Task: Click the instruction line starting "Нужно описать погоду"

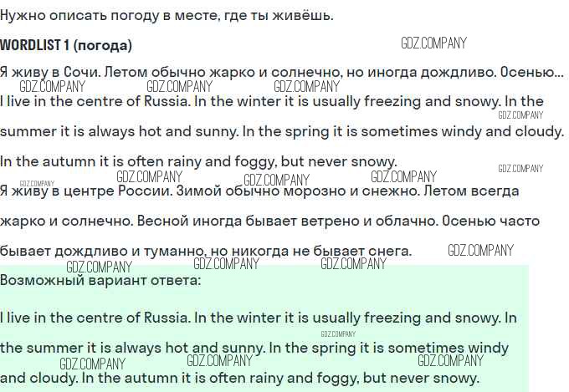Action: pyautogui.click(x=167, y=15)
